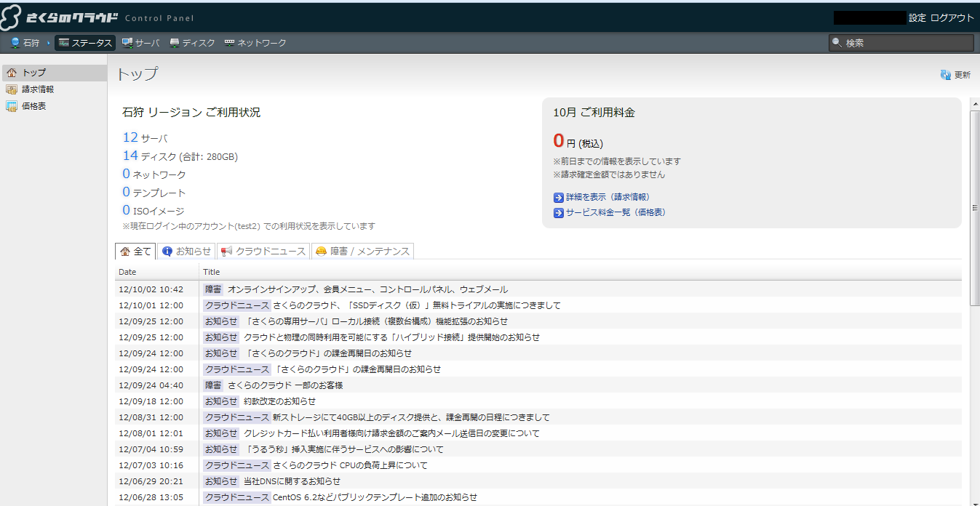Viewport: 980px width, 506px height.
Task: Switch to the 全て tab
Action: click(x=135, y=251)
